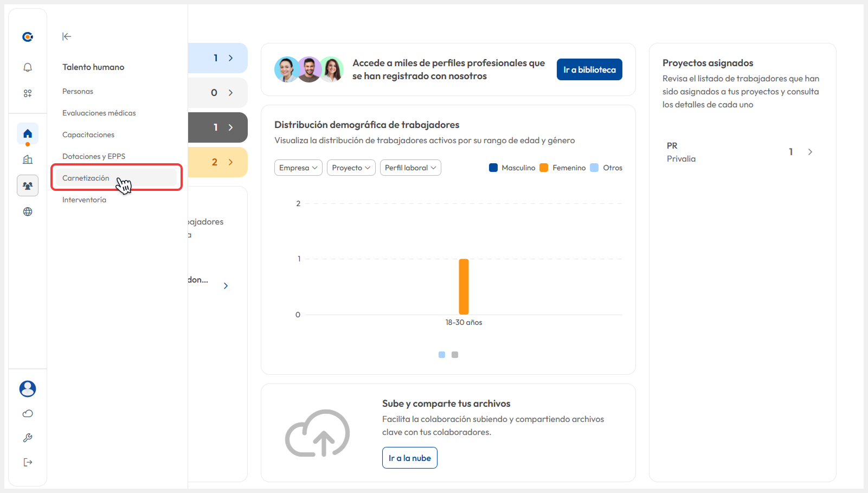Click the Ir a la nube button
The width and height of the screenshot is (868, 493).
409,458
